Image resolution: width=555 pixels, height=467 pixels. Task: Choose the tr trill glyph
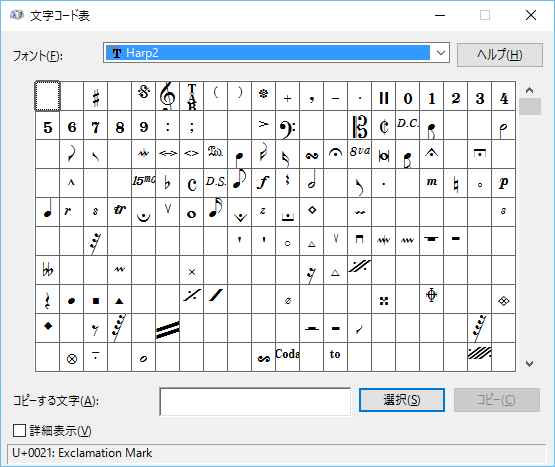(x=120, y=212)
